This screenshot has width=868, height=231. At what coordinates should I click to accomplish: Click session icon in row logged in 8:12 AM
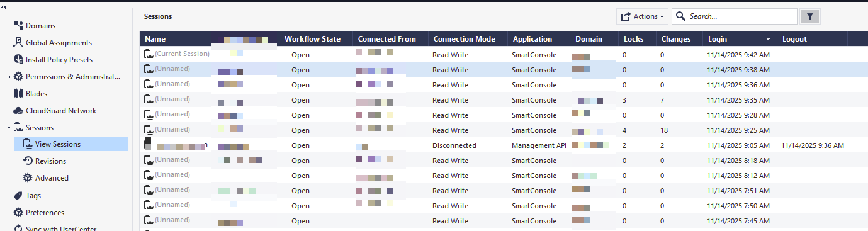[x=149, y=176]
